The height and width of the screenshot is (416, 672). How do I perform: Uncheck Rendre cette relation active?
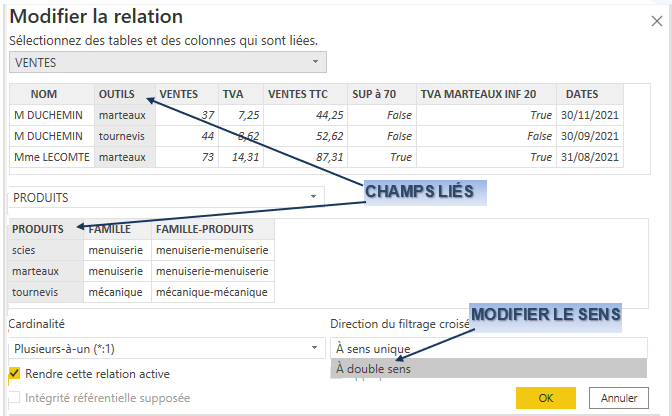[14, 374]
